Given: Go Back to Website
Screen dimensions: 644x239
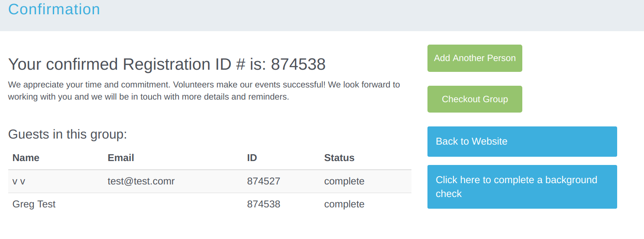Looking at the screenshot, I should point(521,142).
